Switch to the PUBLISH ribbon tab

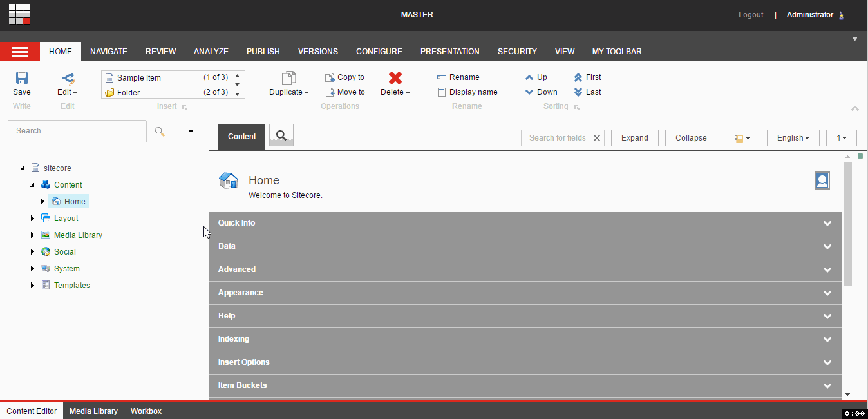(x=263, y=52)
